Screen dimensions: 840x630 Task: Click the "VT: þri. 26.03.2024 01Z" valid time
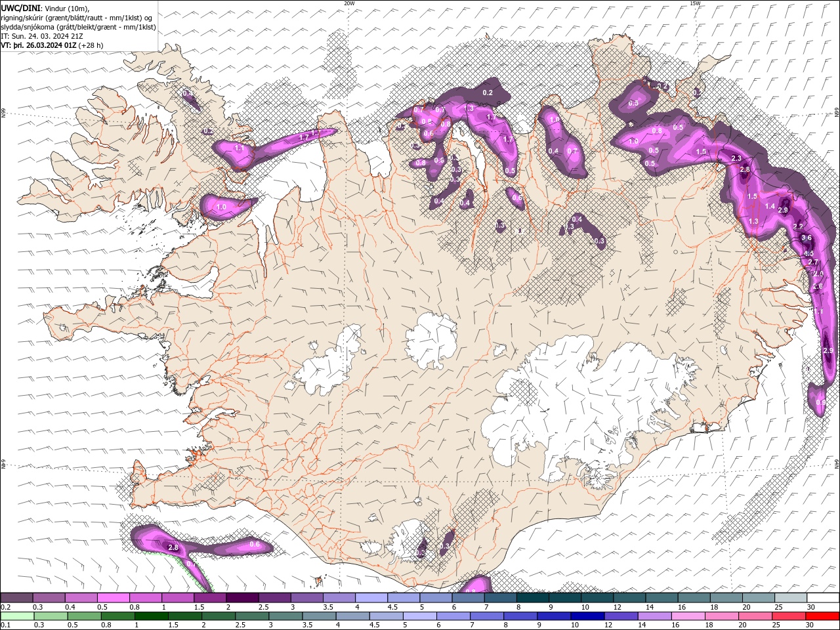39,45
